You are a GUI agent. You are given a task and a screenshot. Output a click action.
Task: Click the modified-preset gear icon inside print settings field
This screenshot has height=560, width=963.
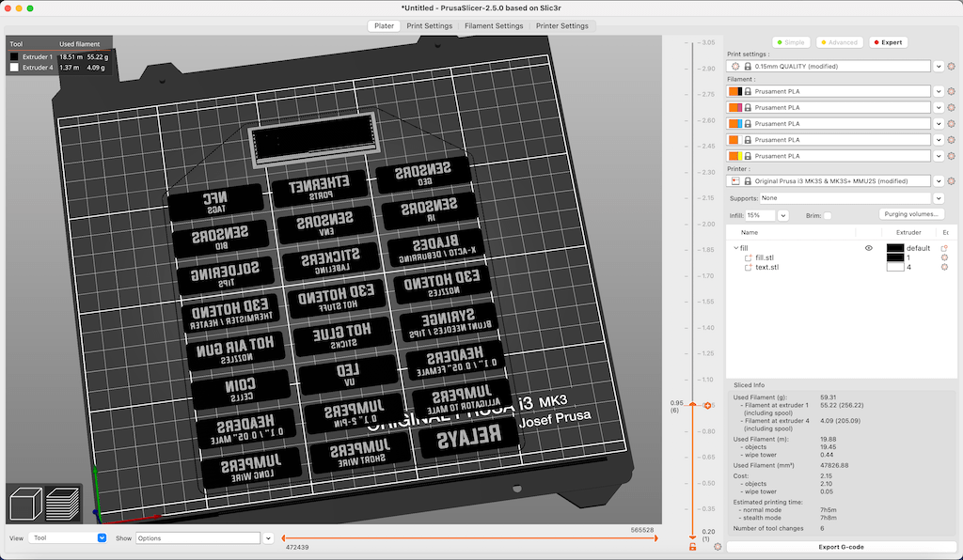(x=735, y=67)
